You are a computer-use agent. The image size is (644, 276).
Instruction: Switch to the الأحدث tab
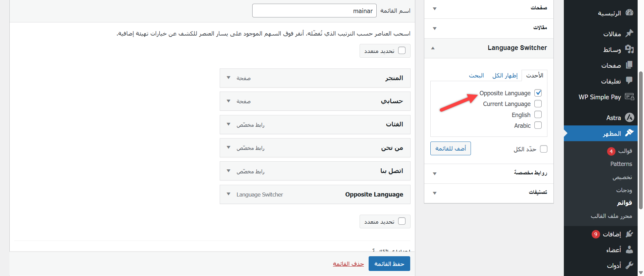click(535, 75)
